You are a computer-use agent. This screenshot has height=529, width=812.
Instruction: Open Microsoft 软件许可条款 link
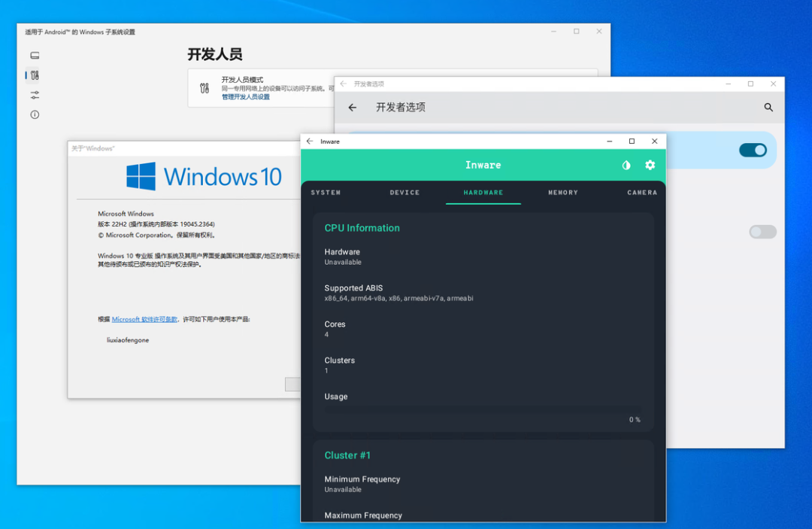click(144, 319)
